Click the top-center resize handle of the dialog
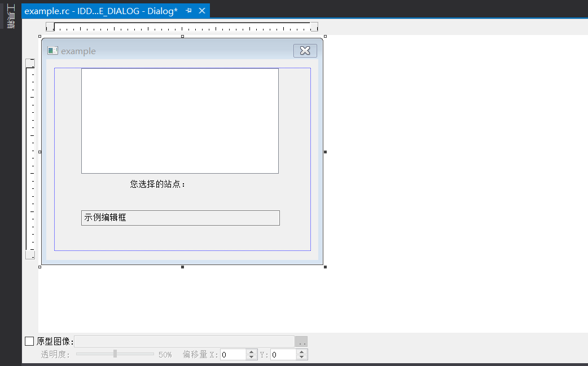Screen dimensions: 588x366 click(182, 36)
